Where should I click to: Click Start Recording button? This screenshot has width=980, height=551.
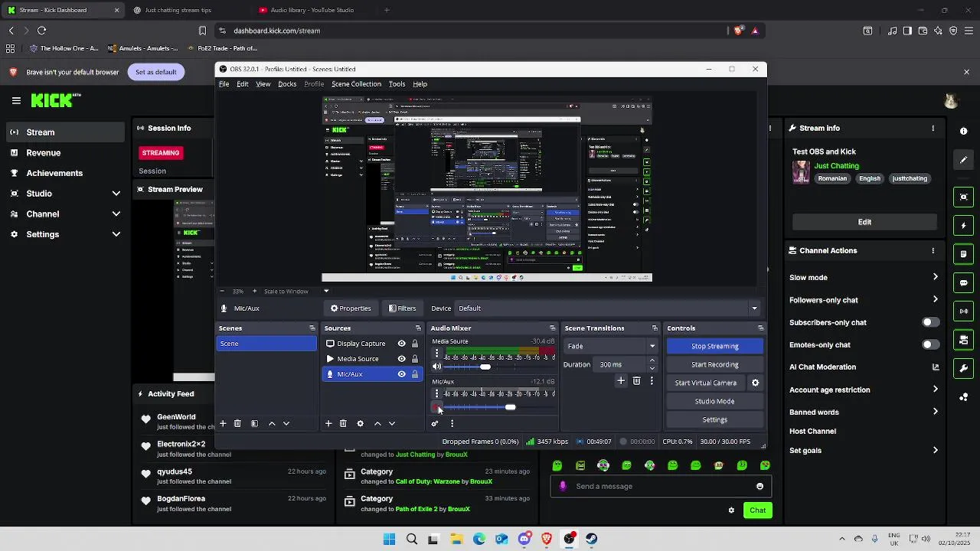[715, 365]
